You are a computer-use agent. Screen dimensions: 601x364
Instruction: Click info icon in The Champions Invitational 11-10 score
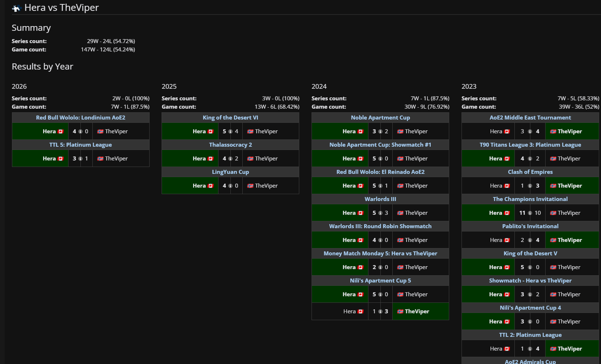530,213
